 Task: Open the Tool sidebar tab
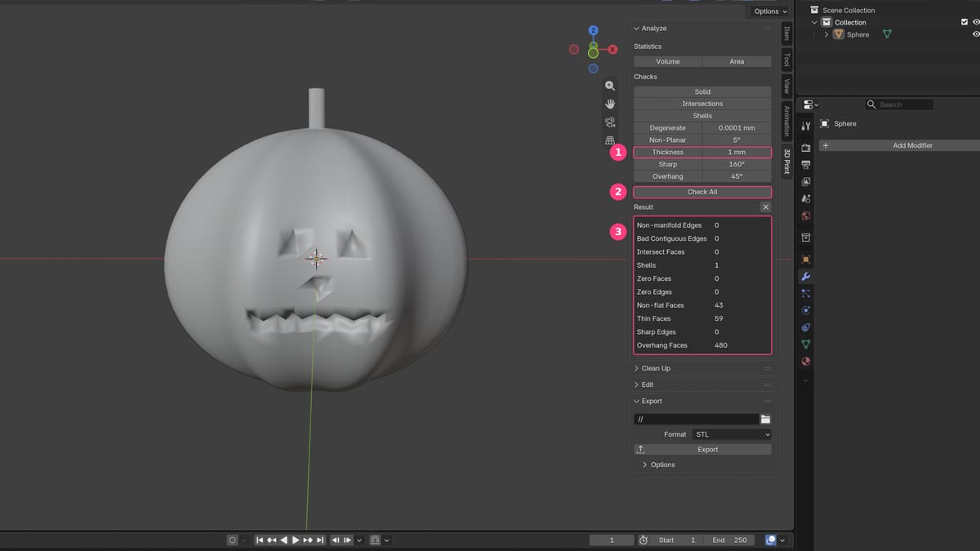tap(787, 60)
